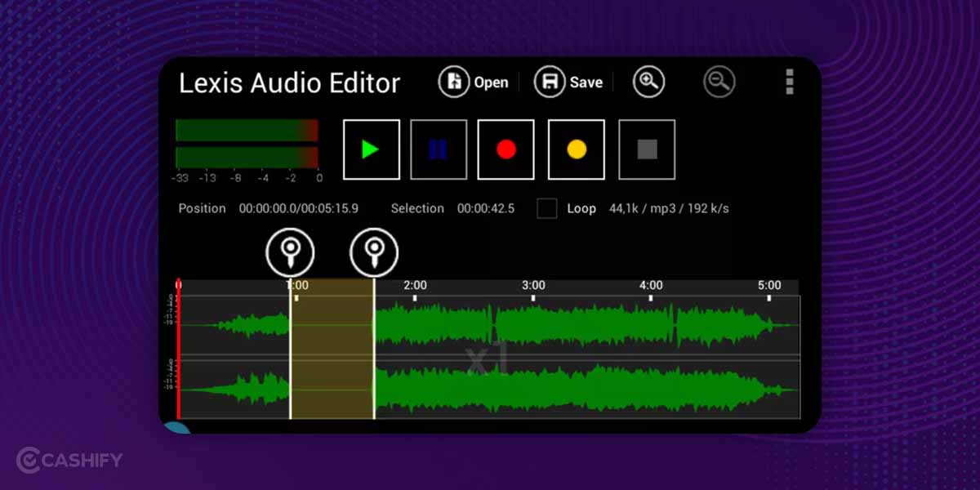
Task: Click the left selection pin marker
Action: point(289,252)
